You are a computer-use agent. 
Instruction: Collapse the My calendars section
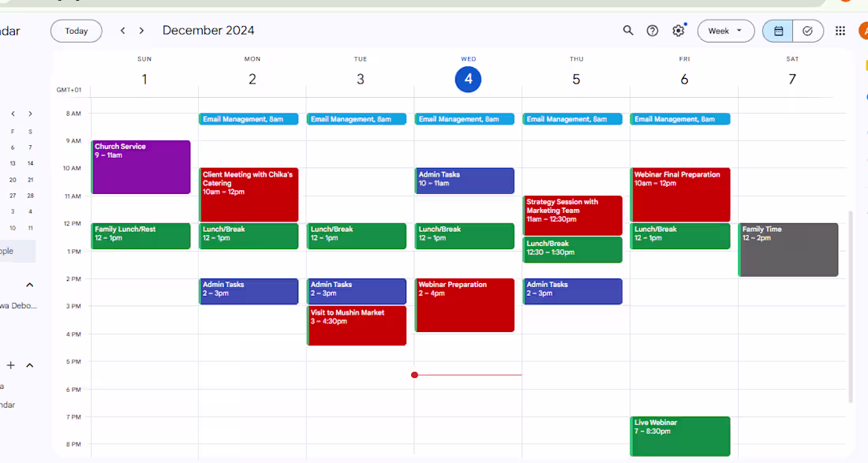pyautogui.click(x=29, y=285)
